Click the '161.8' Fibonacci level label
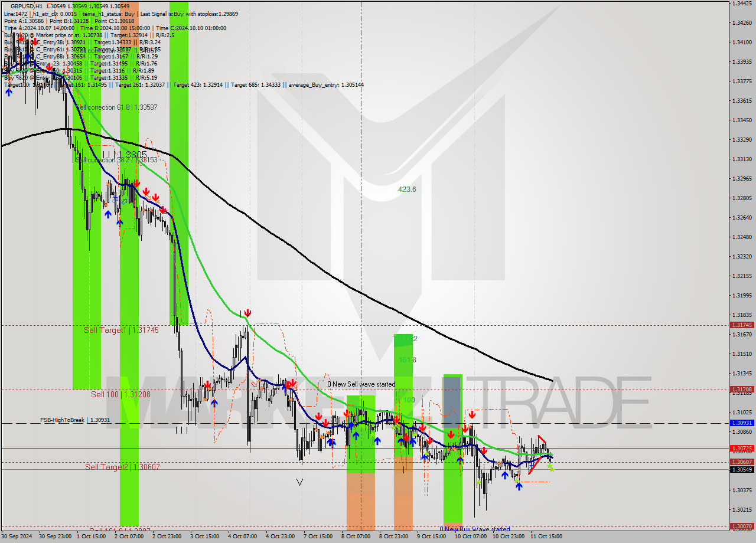 pos(407,360)
